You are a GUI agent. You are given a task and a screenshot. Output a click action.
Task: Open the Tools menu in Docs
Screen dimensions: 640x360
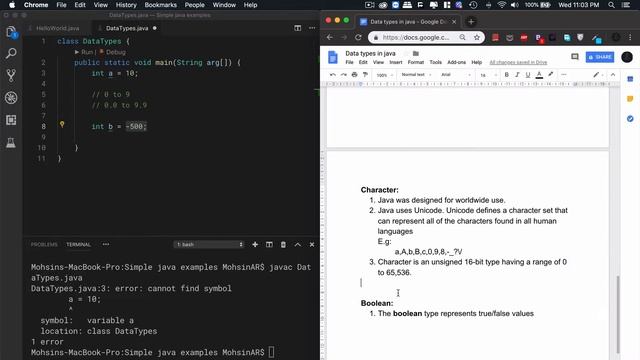click(436, 62)
